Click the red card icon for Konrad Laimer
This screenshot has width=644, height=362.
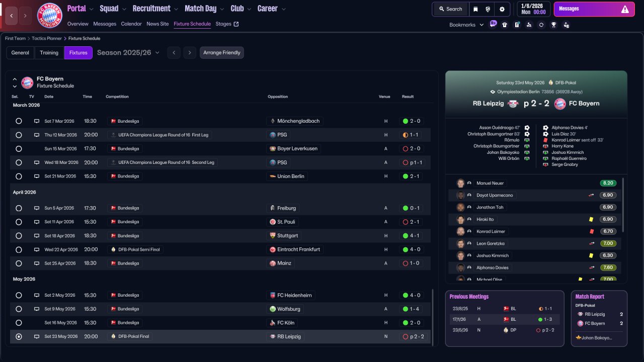(592, 231)
